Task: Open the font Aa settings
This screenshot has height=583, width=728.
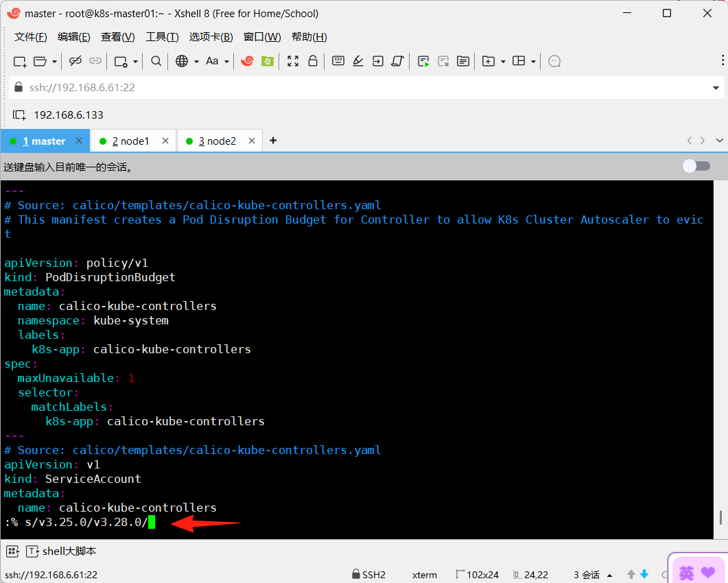Action: (212, 61)
